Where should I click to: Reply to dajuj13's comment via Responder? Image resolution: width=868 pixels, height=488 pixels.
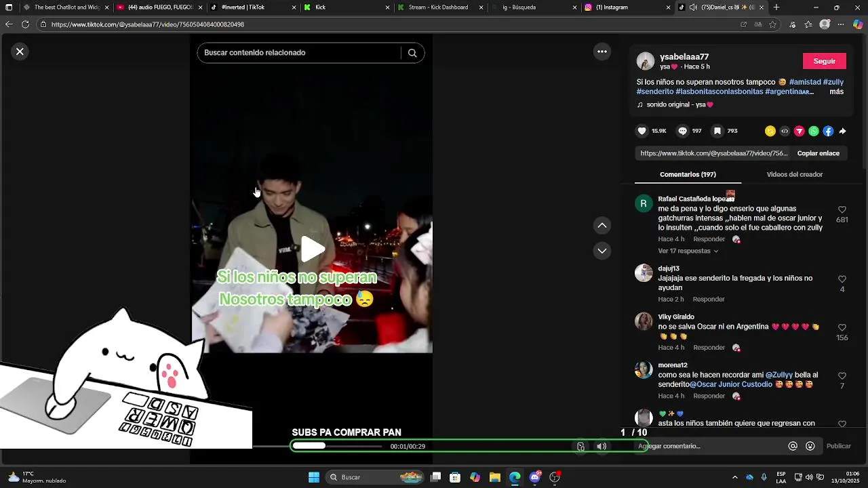click(709, 299)
